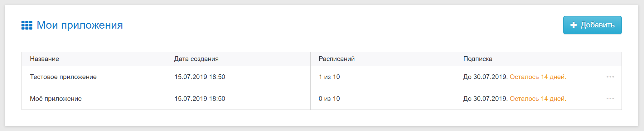Viewport: 644px width, 131px height.
Task: Click the Название column header
Action: coord(45,59)
